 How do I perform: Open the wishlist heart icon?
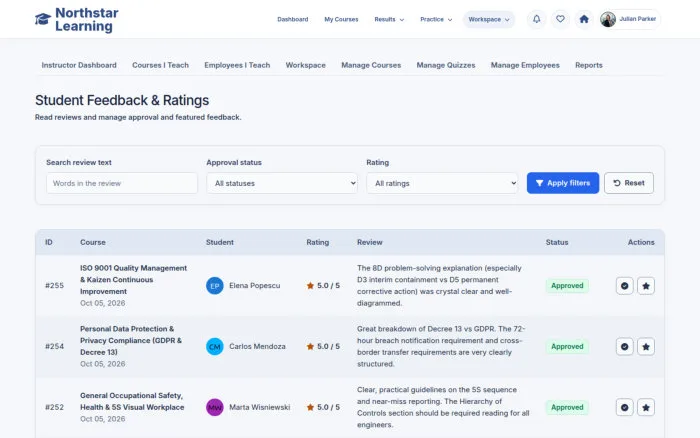click(x=560, y=19)
